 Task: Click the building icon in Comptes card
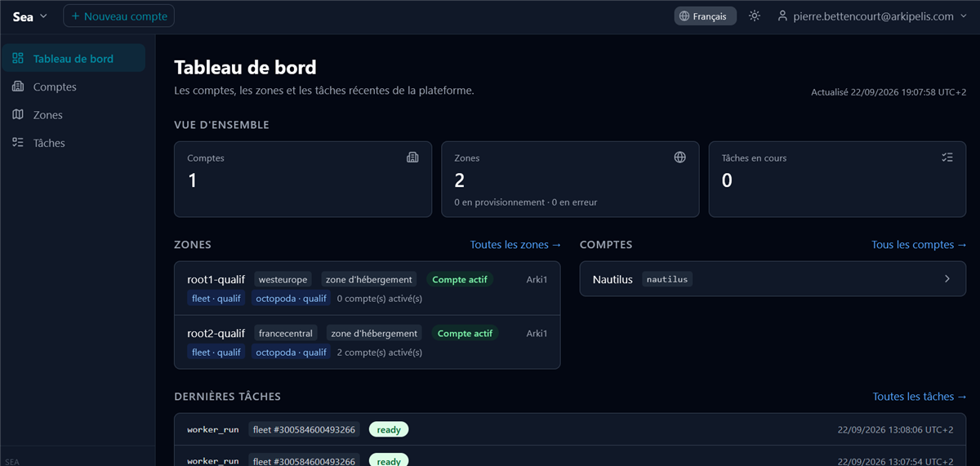(412, 158)
